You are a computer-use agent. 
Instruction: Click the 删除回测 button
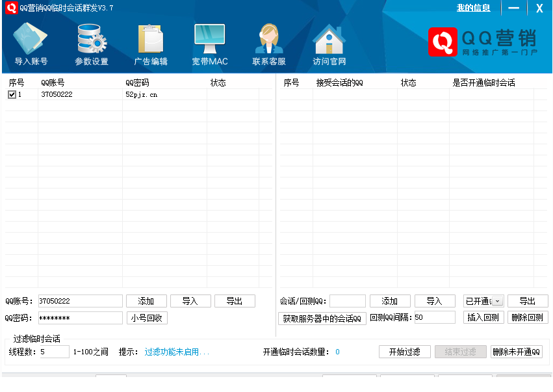528,317
